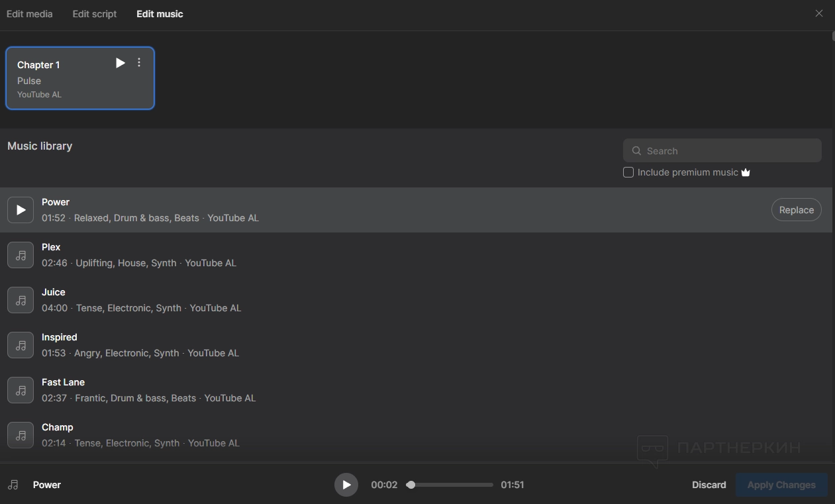Click the playback progress slider handle
835x504 pixels.
pyautogui.click(x=411, y=485)
